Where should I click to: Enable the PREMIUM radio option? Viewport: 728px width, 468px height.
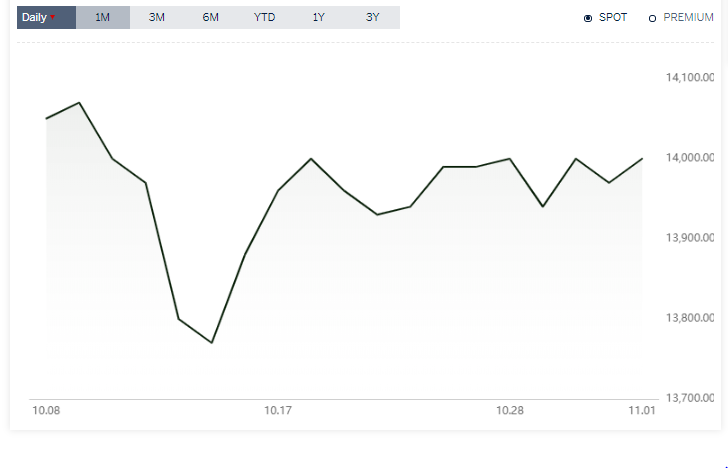652,19
